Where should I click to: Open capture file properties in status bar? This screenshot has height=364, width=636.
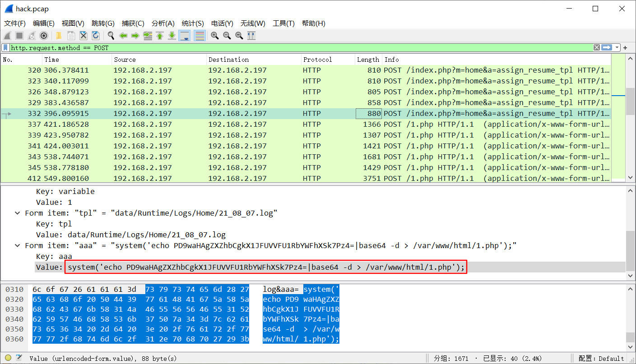(x=19, y=358)
